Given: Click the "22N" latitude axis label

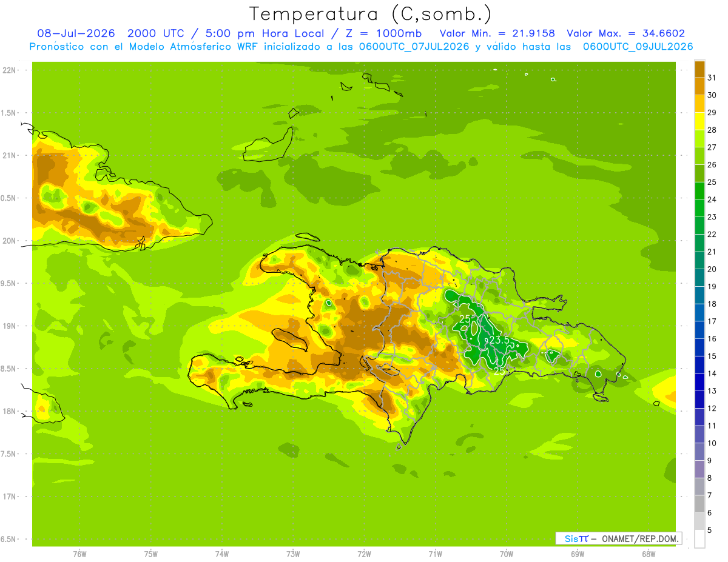Looking at the screenshot, I should (8, 70).
